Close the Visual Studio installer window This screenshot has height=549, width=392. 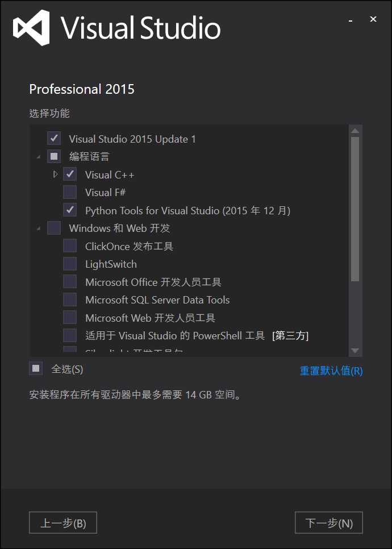373,19
